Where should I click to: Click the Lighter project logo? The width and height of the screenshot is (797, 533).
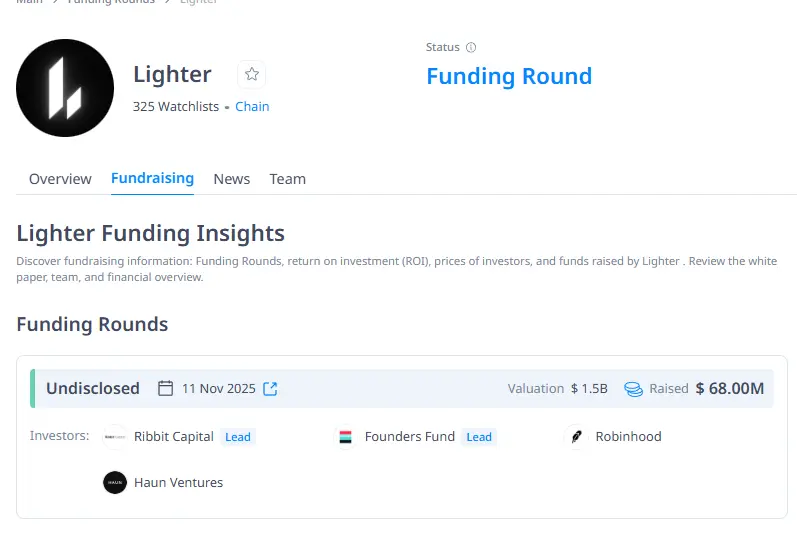65,88
